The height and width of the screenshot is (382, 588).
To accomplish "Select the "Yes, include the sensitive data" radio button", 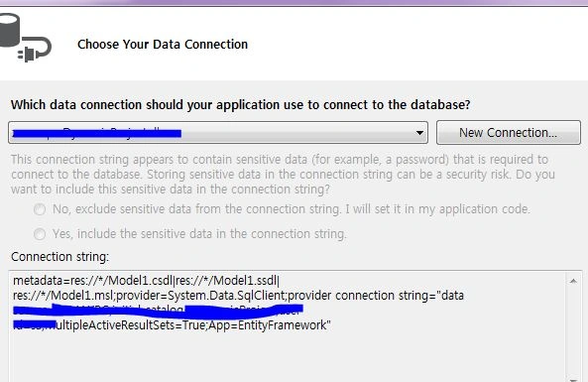I will coord(40,234).
